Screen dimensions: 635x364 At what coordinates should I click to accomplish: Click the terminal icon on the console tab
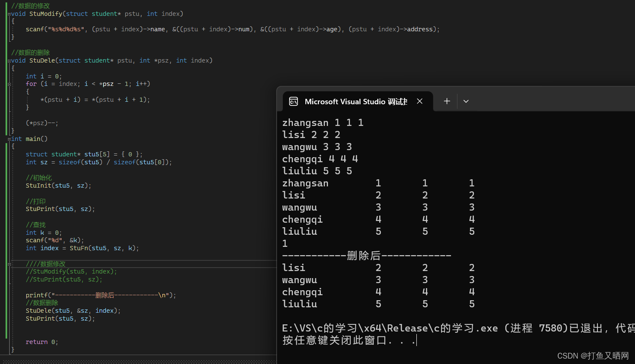[x=294, y=101]
